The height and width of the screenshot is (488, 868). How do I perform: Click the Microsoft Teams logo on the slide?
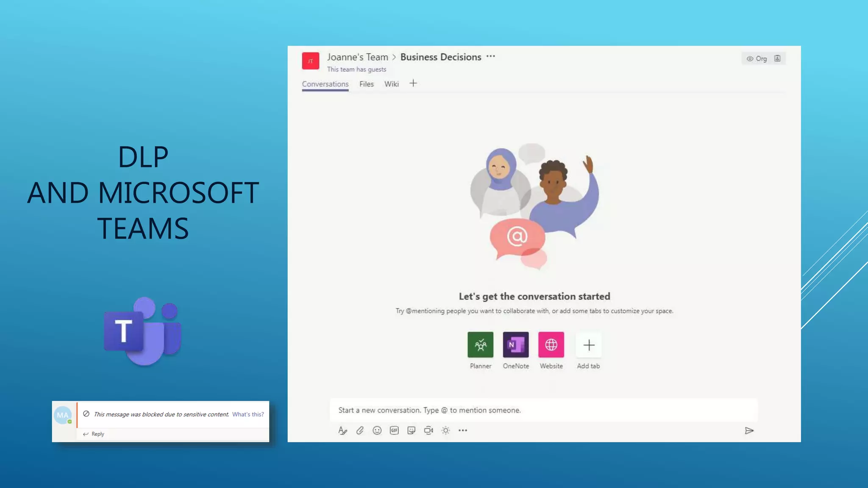143,331
